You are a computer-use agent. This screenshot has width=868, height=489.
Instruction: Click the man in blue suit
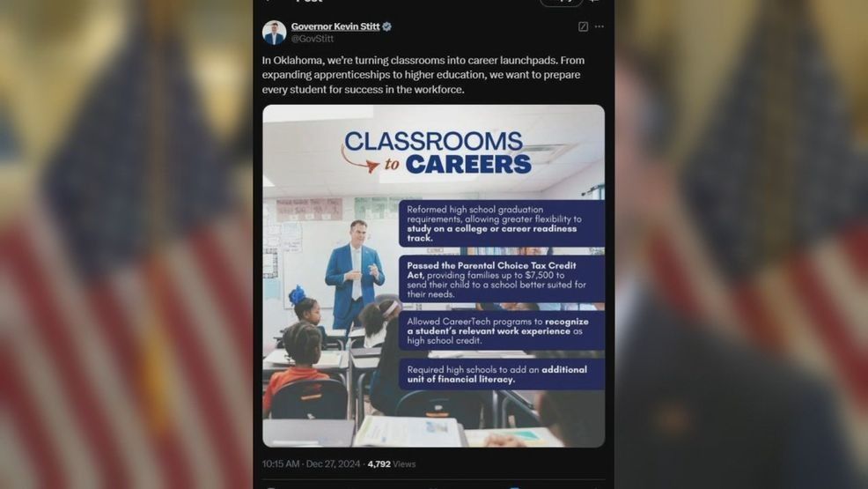click(354, 275)
